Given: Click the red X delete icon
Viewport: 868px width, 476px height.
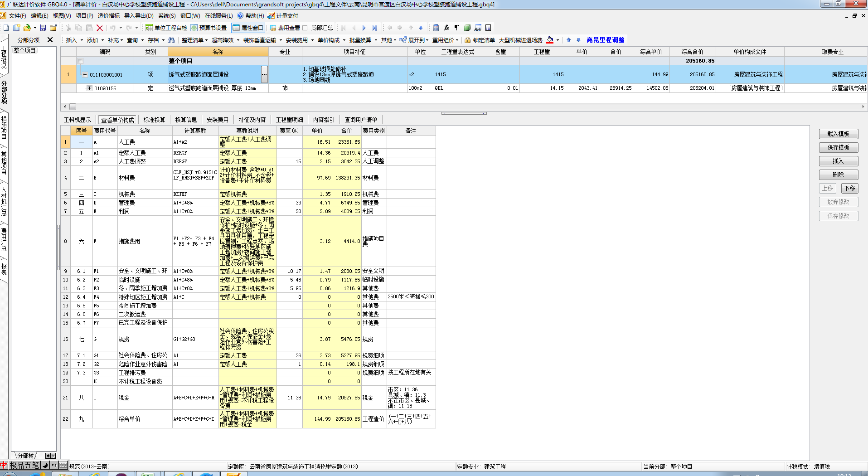Looking at the screenshot, I should (100, 28).
